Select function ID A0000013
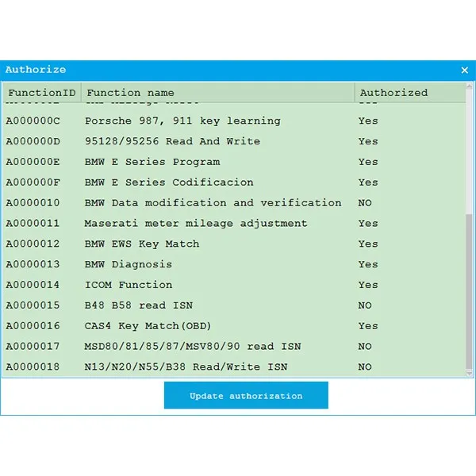476x476 pixels. 33,264
